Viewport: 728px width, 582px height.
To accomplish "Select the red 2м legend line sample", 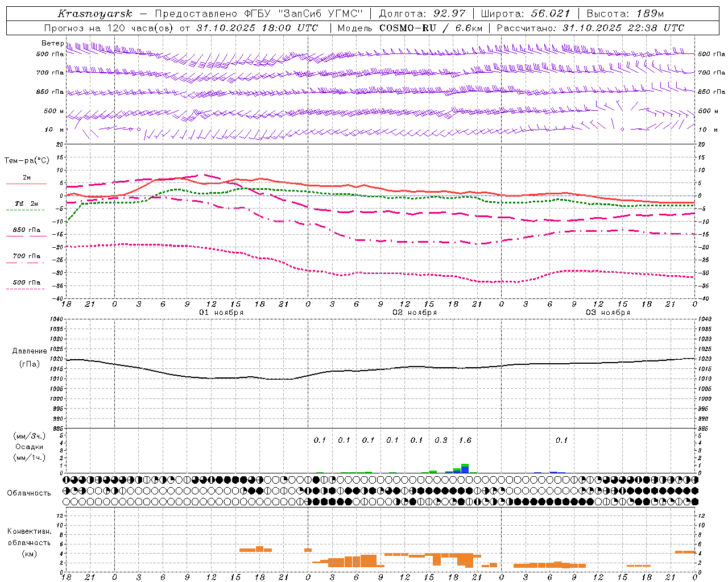I will click(x=26, y=184).
